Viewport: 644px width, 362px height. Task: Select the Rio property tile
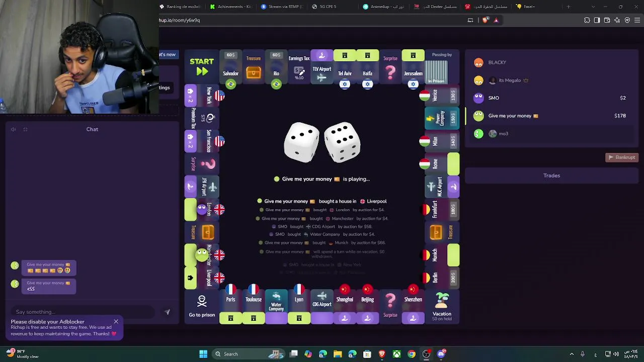click(276, 67)
